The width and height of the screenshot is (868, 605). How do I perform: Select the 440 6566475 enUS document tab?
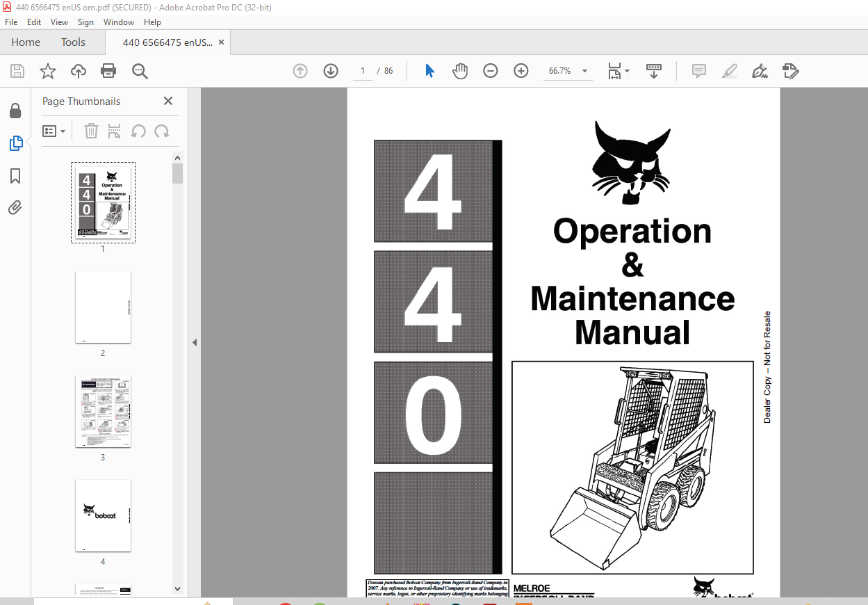point(167,42)
